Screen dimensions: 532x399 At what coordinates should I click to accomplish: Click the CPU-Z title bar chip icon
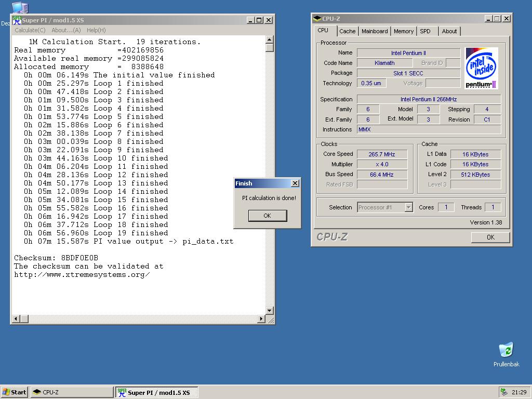317,19
